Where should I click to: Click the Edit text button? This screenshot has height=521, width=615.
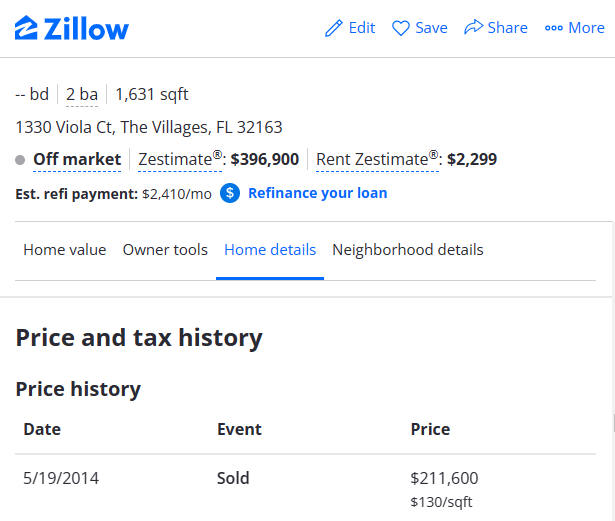362,28
